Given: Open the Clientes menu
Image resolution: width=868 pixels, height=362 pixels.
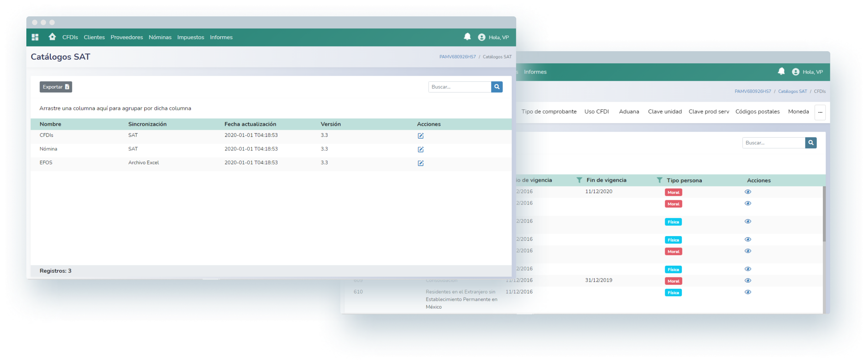Looking at the screenshot, I should 94,37.
